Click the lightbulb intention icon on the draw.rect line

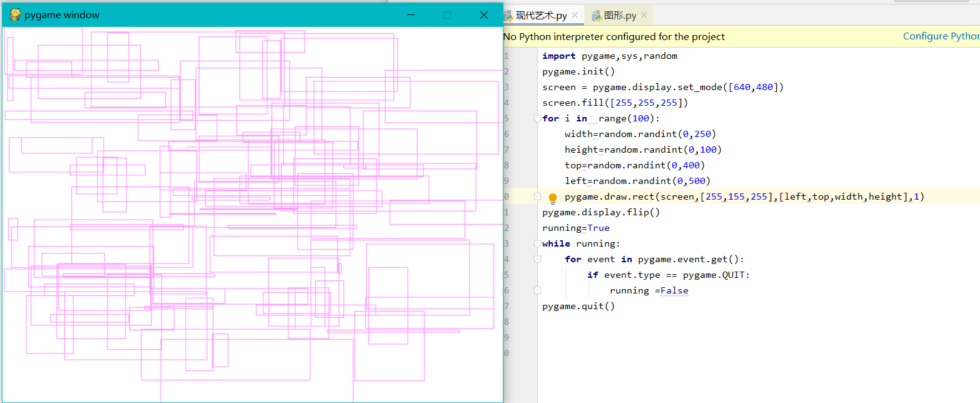(x=553, y=198)
